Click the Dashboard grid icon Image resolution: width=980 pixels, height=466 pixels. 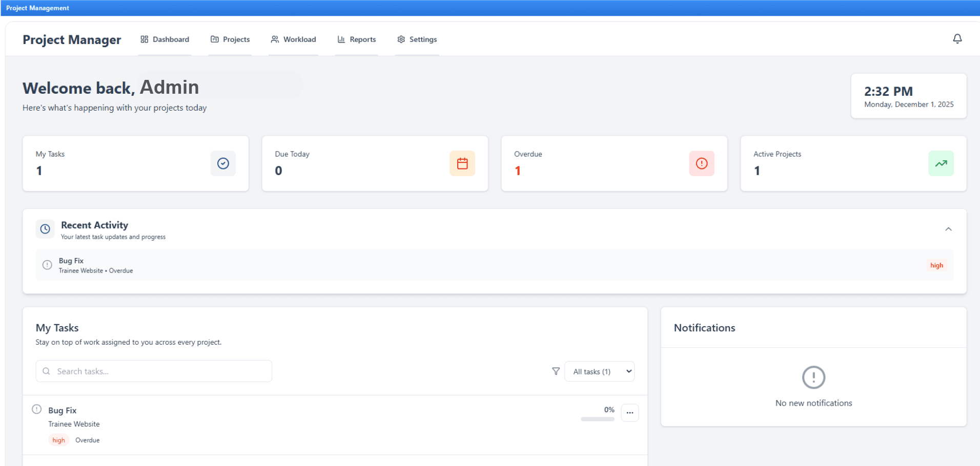(x=144, y=39)
